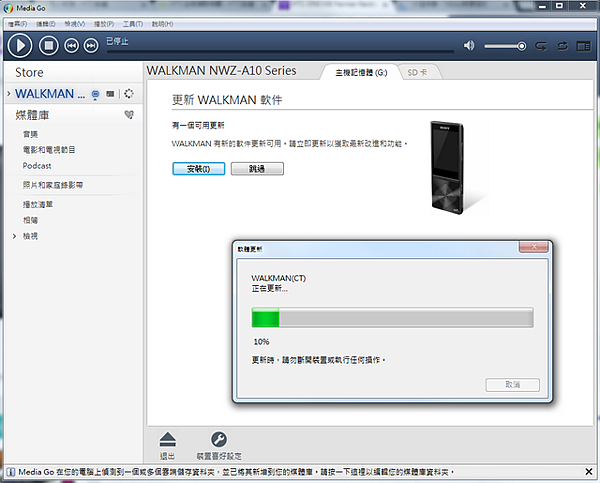600x483 pixels.
Task: Open the 檔案(F) menu
Action: click(18, 24)
